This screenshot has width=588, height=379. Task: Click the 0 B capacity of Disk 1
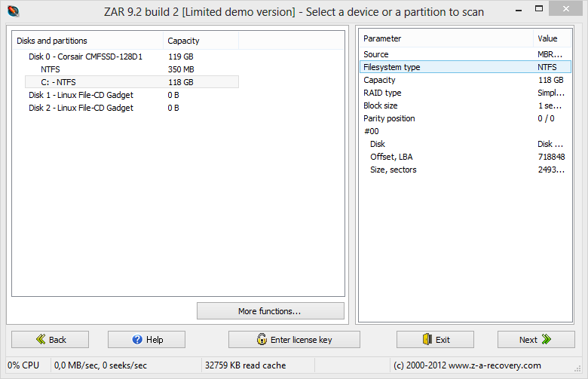click(x=173, y=95)
